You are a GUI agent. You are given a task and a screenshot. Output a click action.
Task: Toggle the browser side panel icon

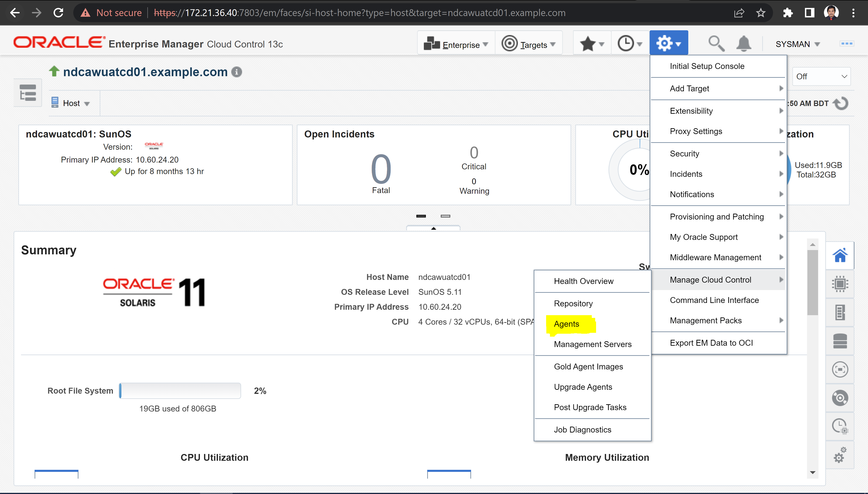(x=809, y=13)
